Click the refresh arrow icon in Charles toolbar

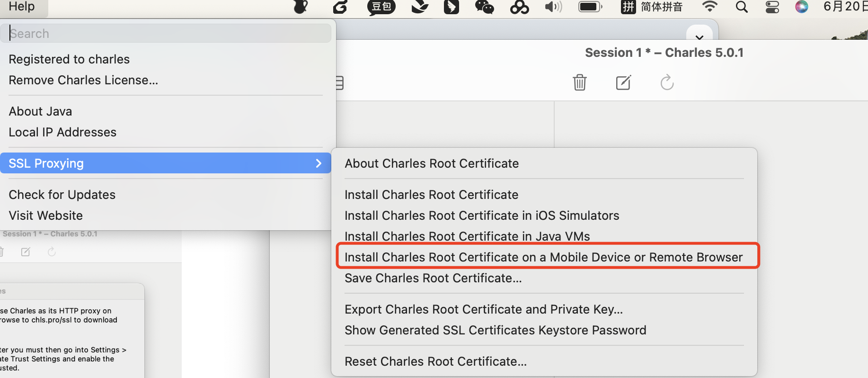pos(667,82)
